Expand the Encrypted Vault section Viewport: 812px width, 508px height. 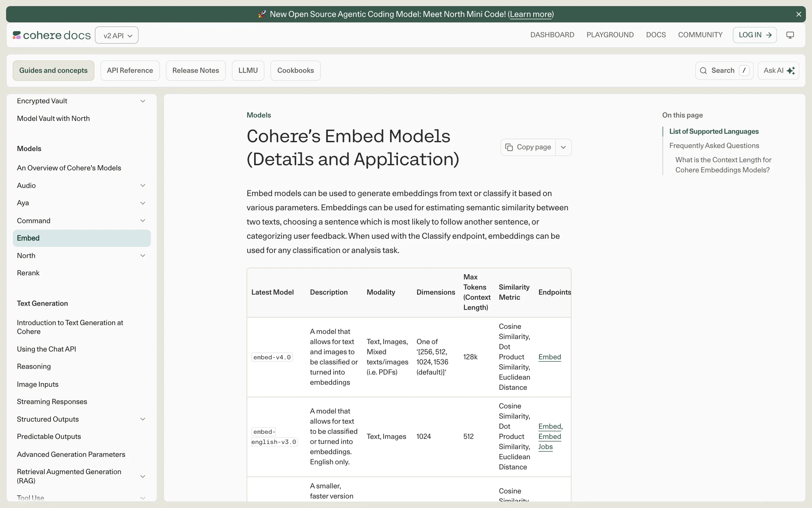(143, 101)
